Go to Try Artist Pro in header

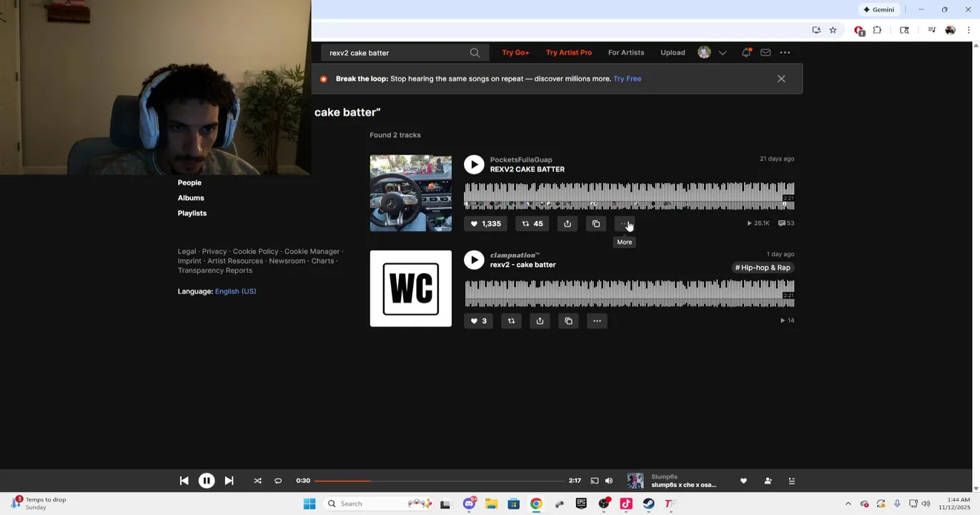568,53
